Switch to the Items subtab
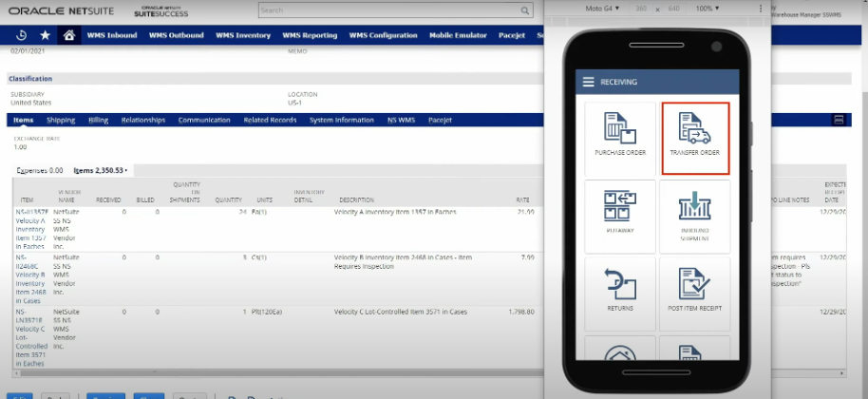Screen dimensions: 868x399 point(23,120)
